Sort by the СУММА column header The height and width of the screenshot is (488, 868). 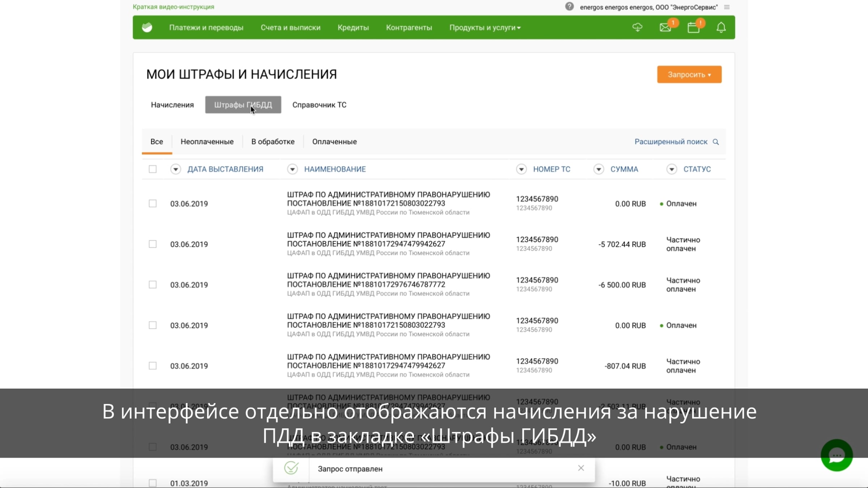pos(624,169)
